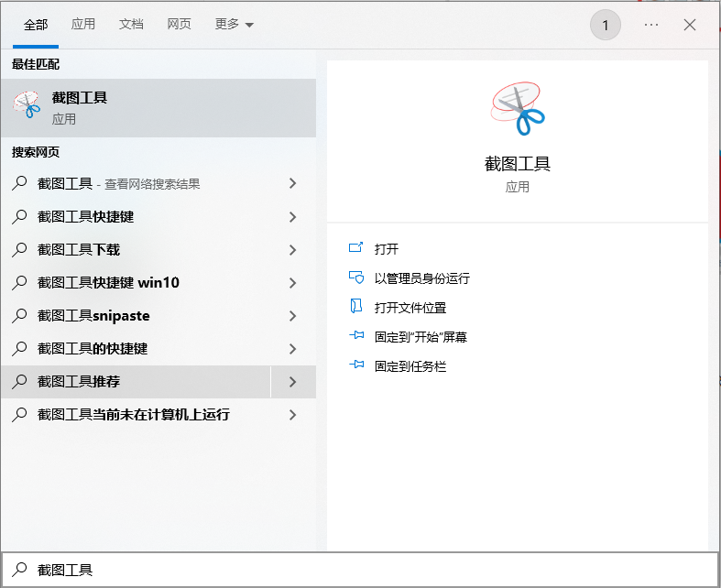This screenshot has height=588, width=721.
Task: Expand arrow for 截图工具快捷键 suggestion
Action: [x=292, y=217]
